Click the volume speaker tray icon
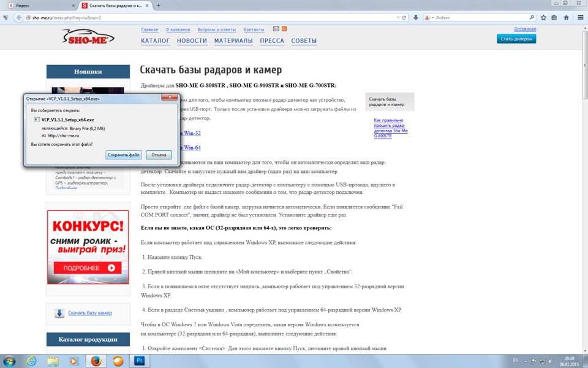This screenshot has width=588, height=368. pos(551,361)
